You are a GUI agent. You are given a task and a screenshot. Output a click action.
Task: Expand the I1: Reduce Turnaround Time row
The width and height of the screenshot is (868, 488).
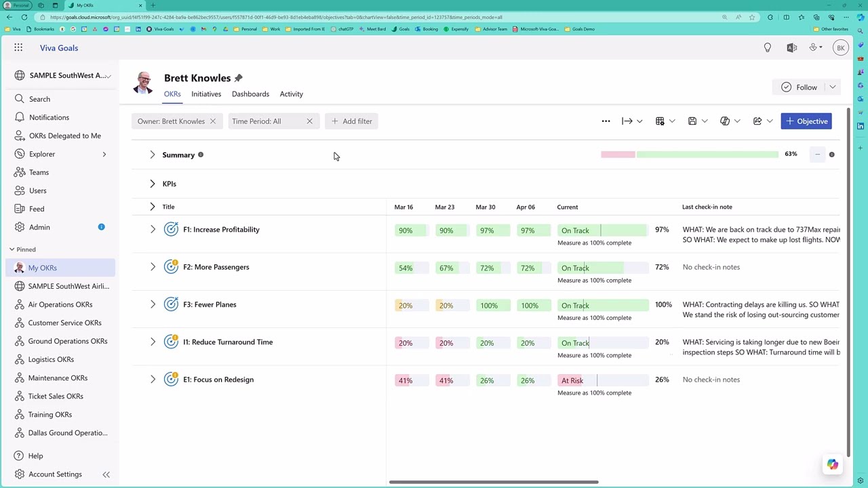tap(153, 342)
